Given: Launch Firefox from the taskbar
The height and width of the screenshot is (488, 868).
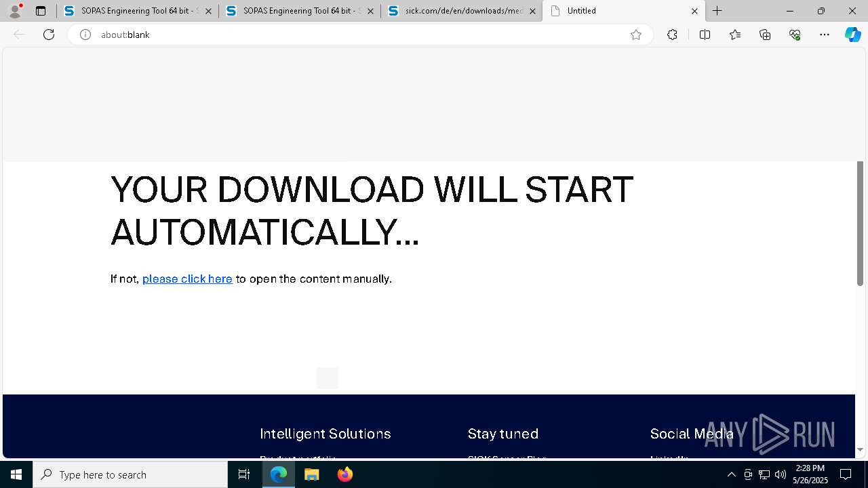Looking at the screenshot, I should pos(344,474).
